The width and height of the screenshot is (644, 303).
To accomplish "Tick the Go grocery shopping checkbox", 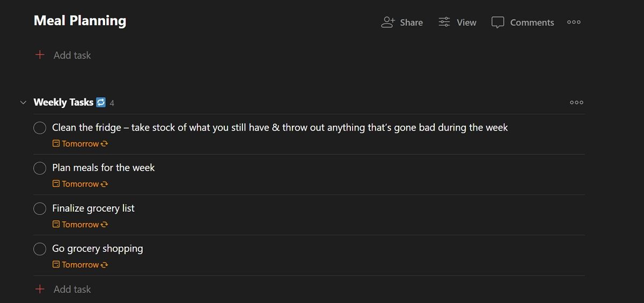I will [40, 249].
